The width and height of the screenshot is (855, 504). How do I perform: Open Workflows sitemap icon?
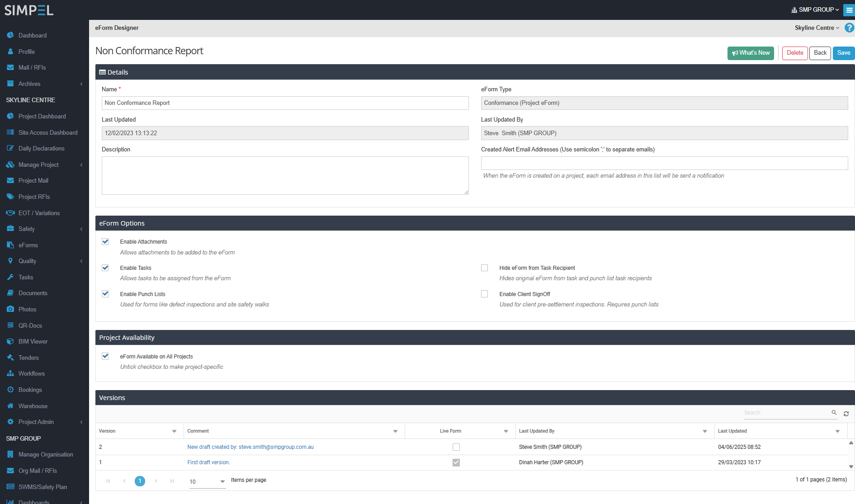(x=10, y=373)
